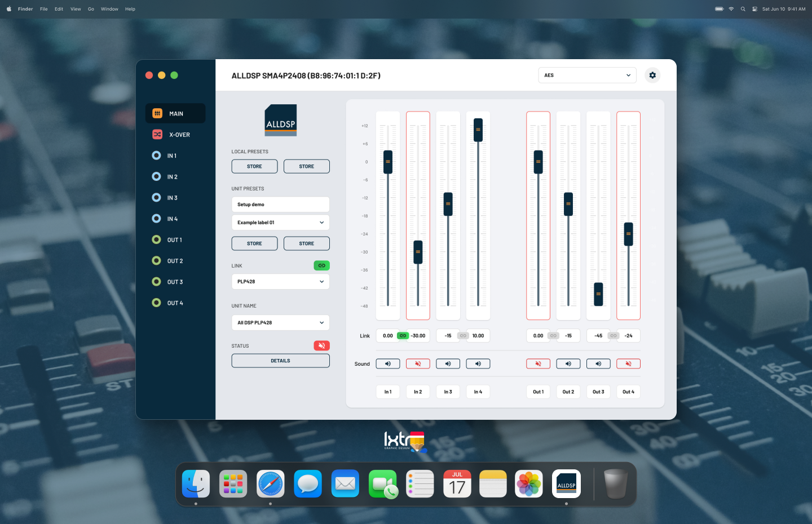The height and width of the screenshot is (524, 812).
Task: Click the Setup demo input field
Action: click(280, 205)
